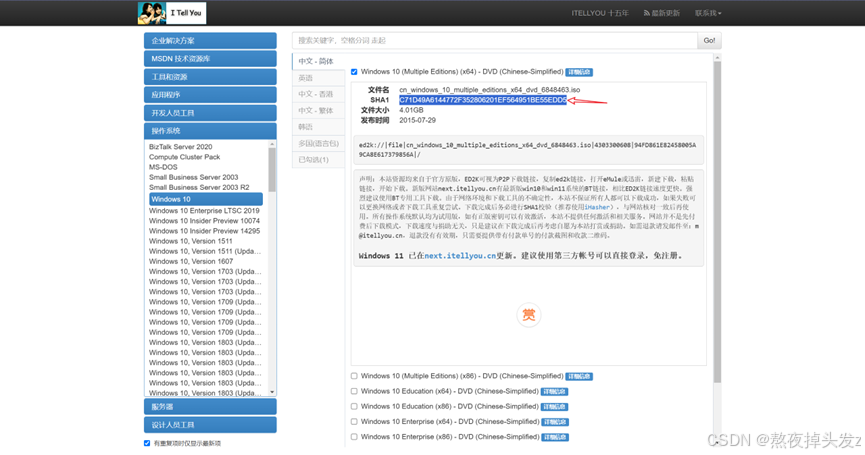Switch to the 韩语 language tab
This screenshot has width=865, height=455.
[318, 127]
